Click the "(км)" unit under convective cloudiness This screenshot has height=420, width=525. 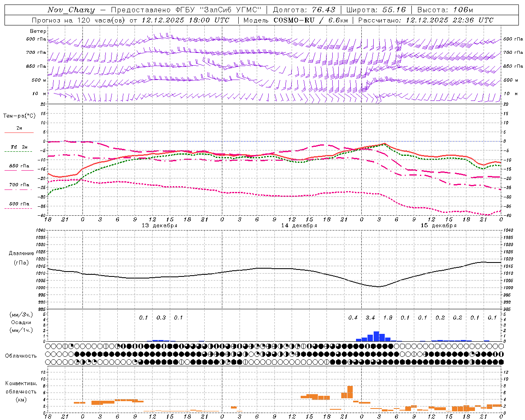[21, 399]
